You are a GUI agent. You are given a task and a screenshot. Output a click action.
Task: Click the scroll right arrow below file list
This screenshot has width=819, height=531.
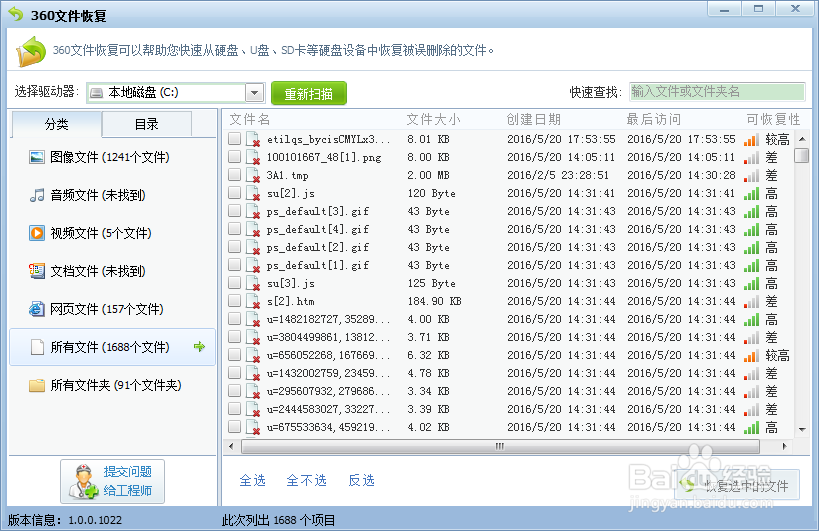[784, 446]
